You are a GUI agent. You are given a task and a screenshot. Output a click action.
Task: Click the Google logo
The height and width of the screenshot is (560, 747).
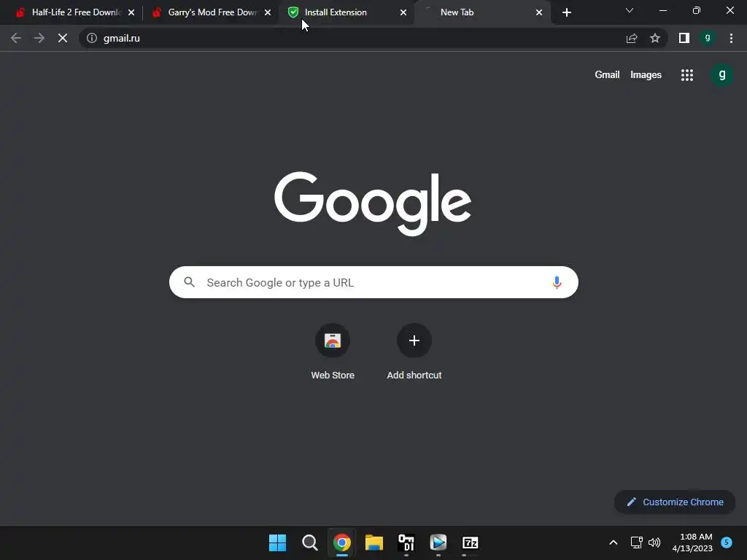(x=373, y=203)
